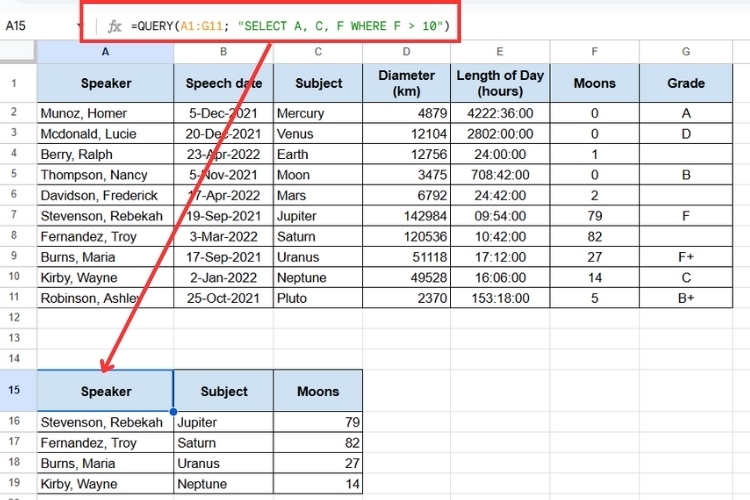Image resolution: width=750 pixels, height=500 pixels.
Task: Select column C header
Action: coord(318,52)
